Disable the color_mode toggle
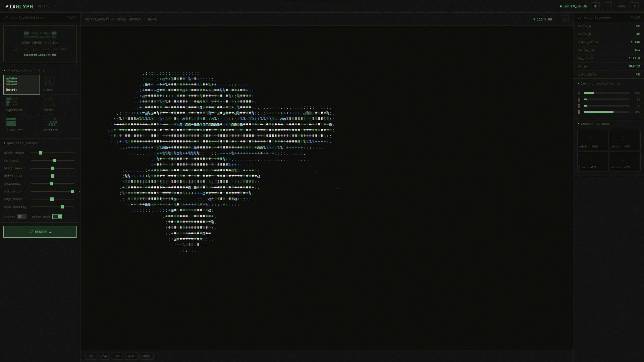Image resolution: width=644 pixels, height=362 pixels. point(57,217)
